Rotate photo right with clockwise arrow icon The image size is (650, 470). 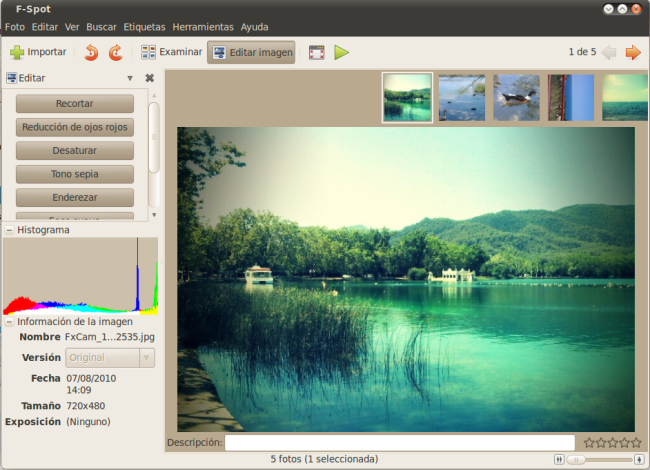(116, 53)
